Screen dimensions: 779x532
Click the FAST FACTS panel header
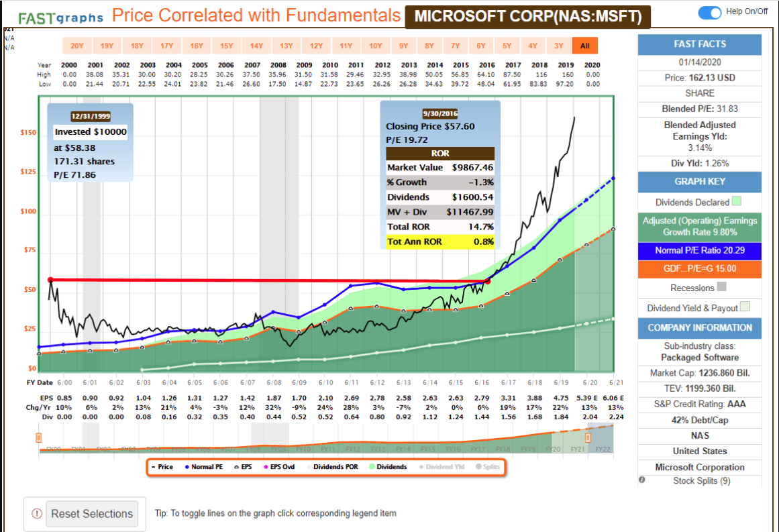(700, 44)
